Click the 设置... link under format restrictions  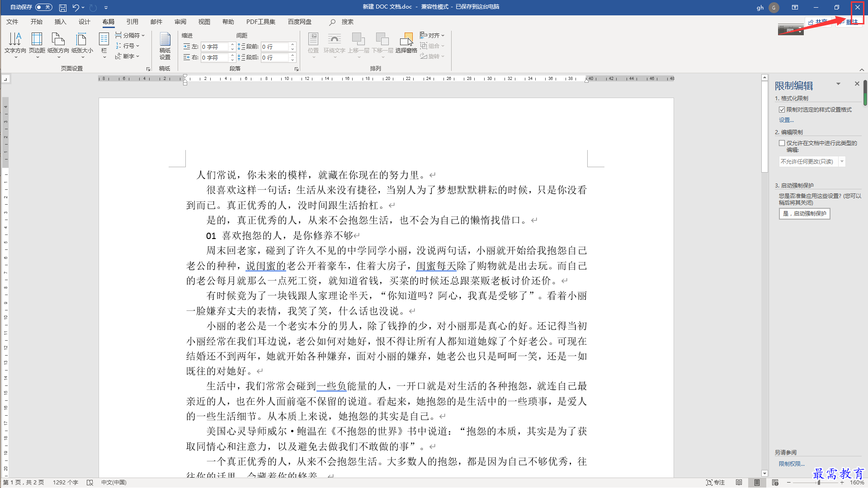point(786,120)
